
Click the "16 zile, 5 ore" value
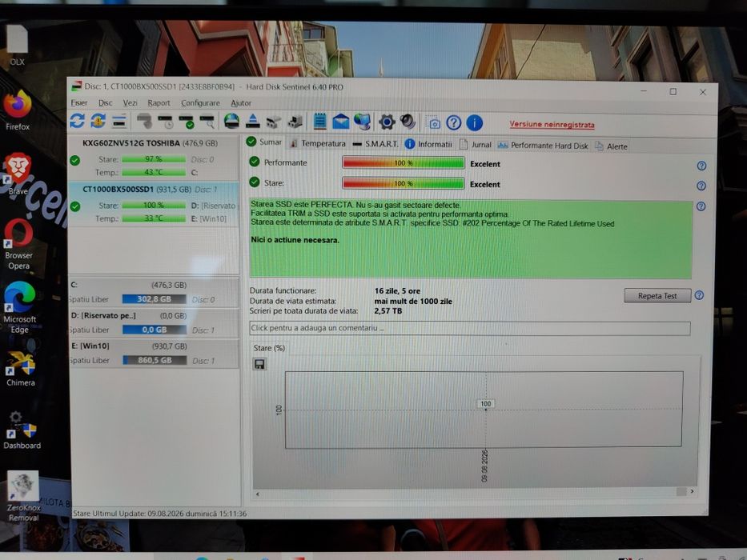click(x=397, y=291)
